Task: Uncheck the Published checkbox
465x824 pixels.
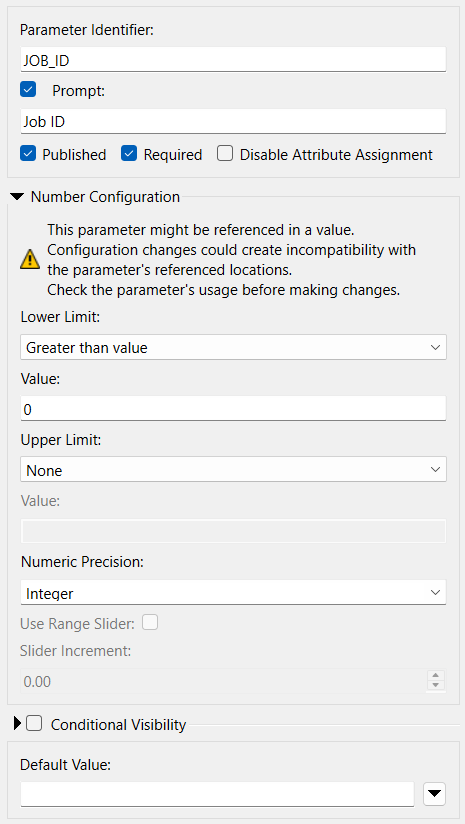Action: 28,154
